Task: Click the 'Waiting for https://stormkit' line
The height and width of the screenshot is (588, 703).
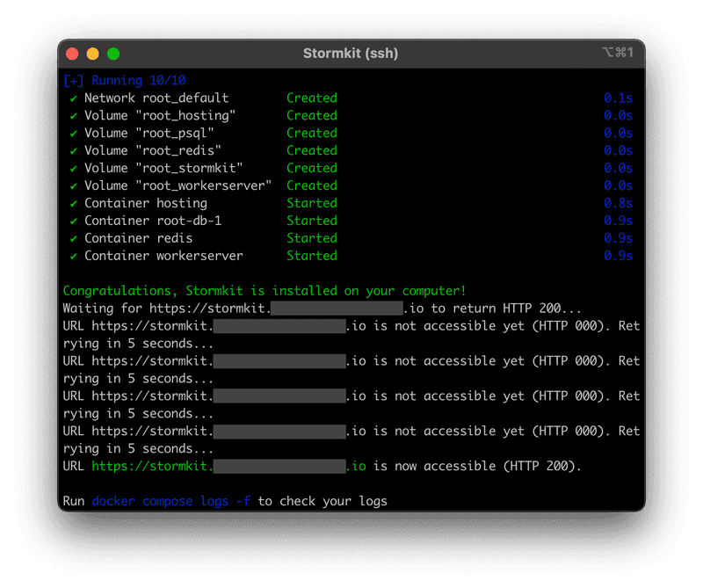Action: coord(322,309)
